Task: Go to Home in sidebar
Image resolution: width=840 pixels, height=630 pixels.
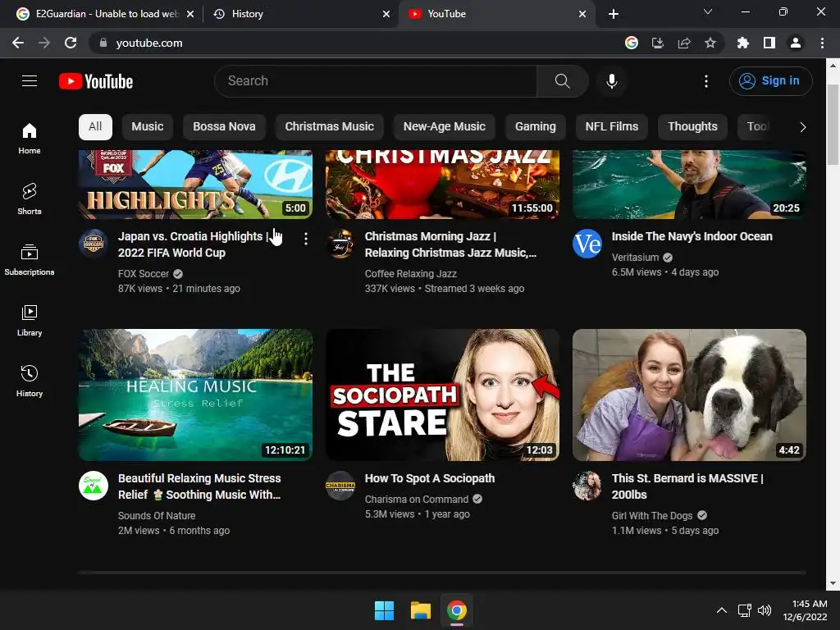Action: [30, 138]
